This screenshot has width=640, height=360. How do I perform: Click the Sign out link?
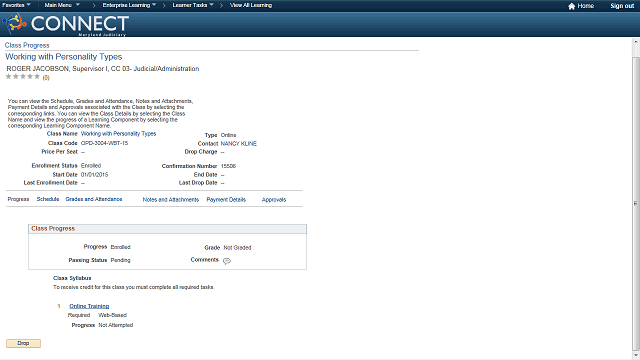click(622, 6)
